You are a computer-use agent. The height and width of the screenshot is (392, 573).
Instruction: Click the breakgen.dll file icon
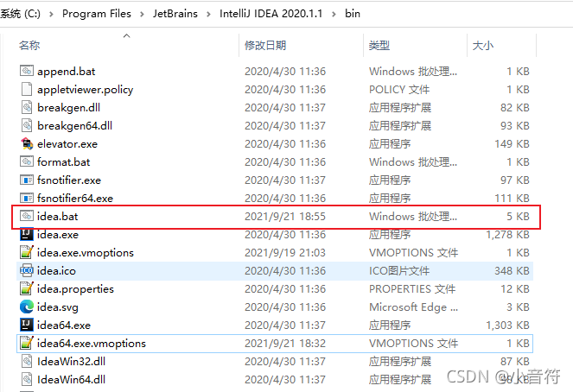(26, 107)
